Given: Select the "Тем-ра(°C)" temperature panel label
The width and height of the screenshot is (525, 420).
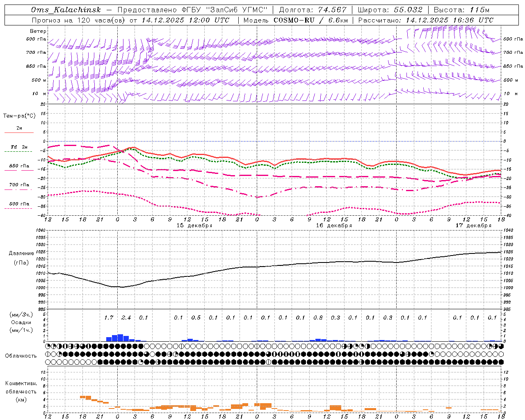Looking at the screenshot, I should tap(19, 116).
